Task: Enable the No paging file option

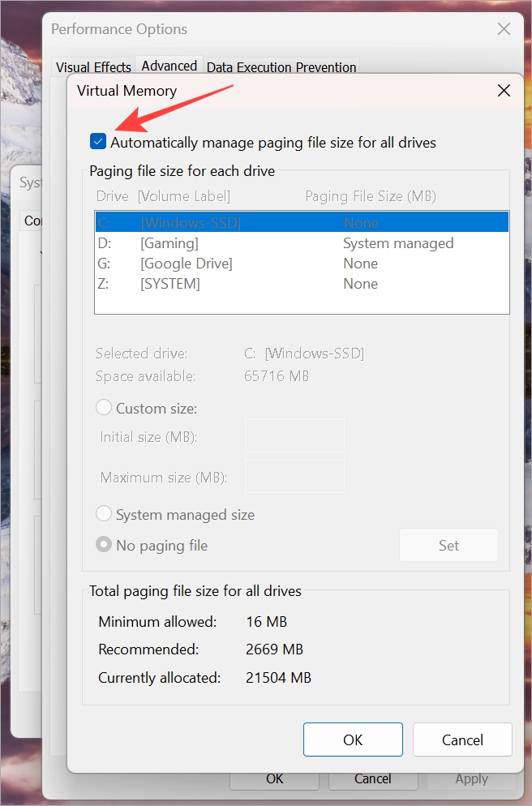Action: pos(104,545)
